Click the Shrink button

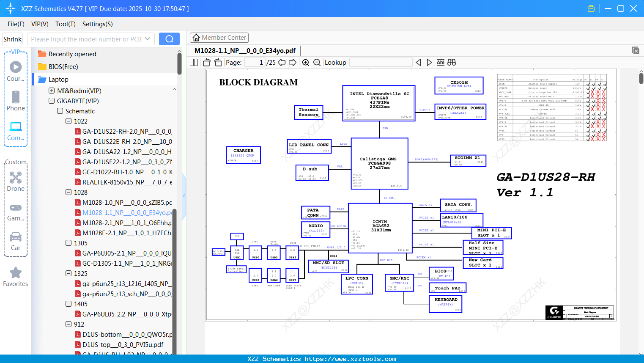point(13,39)
